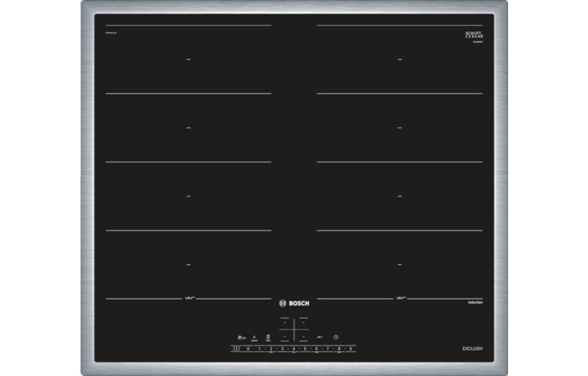Screen dimensions: 588x376
Task: Tap the timer clock icon
Action: point(336,337)
